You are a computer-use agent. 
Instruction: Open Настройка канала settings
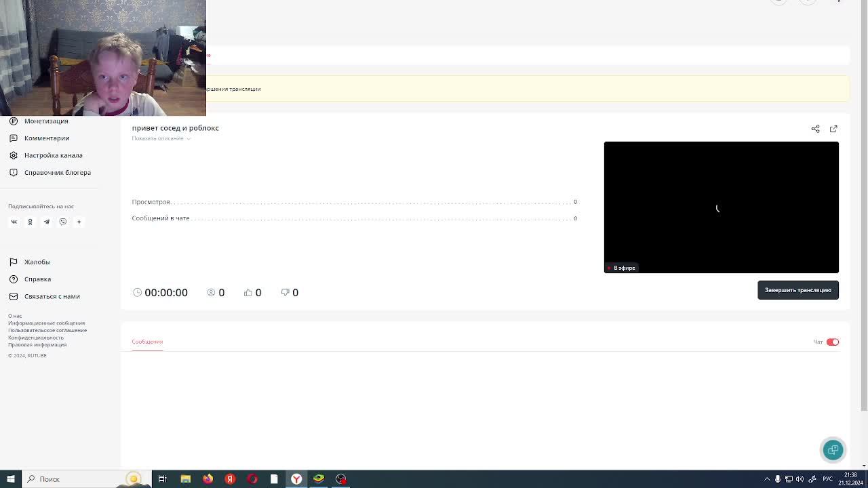54,155
